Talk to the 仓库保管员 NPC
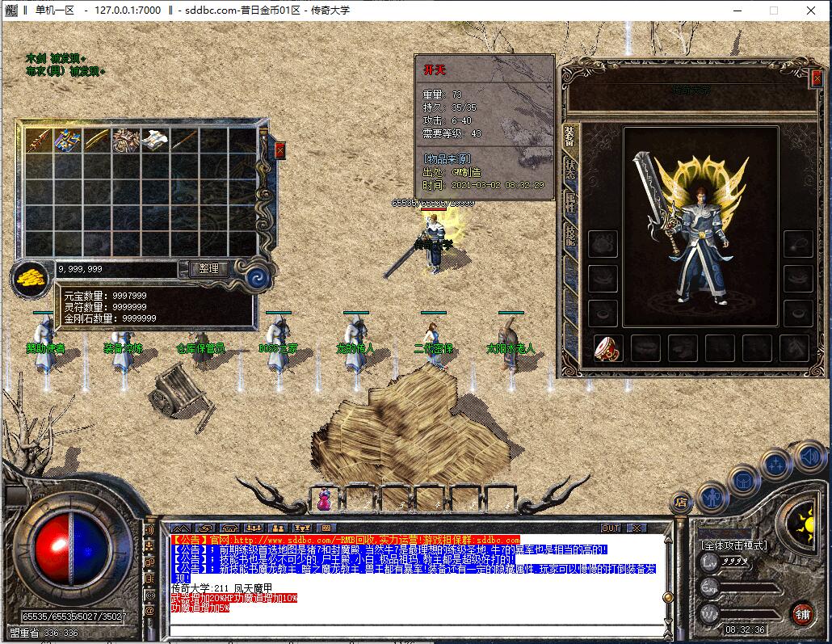 200,347
